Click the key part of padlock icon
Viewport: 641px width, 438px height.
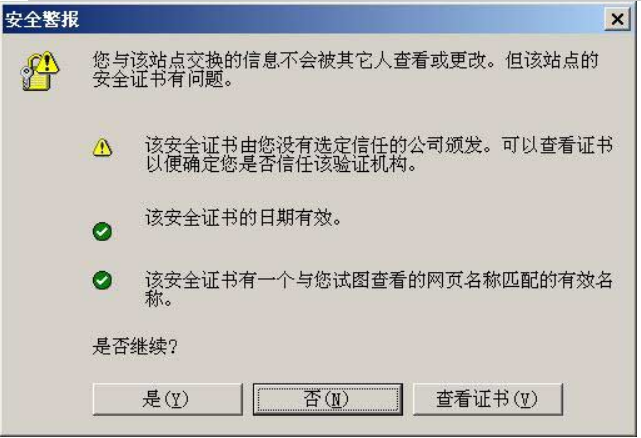(26, 78)
